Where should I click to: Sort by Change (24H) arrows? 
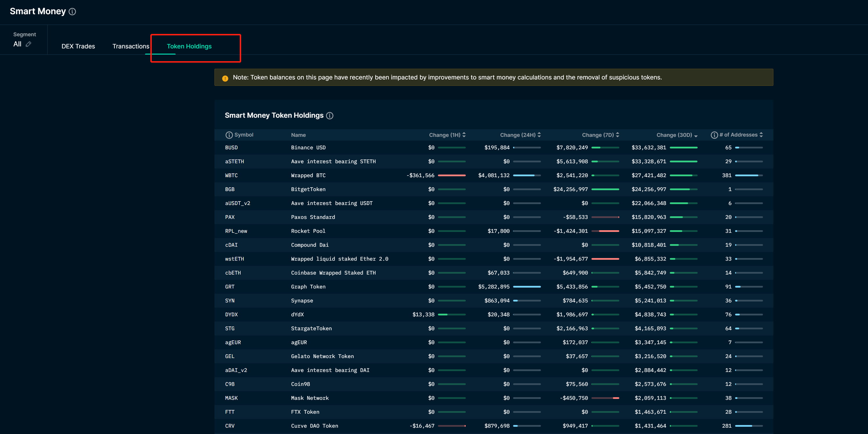[x=539, y=135]
